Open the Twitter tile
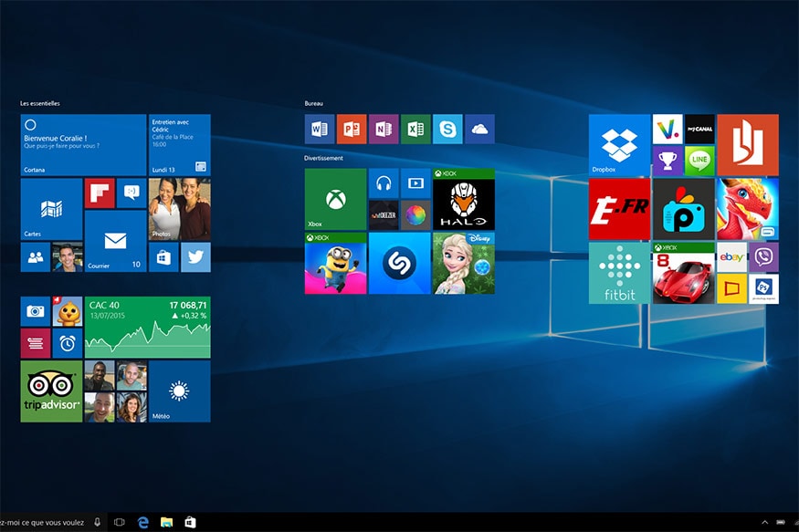 tap(195, 257)
